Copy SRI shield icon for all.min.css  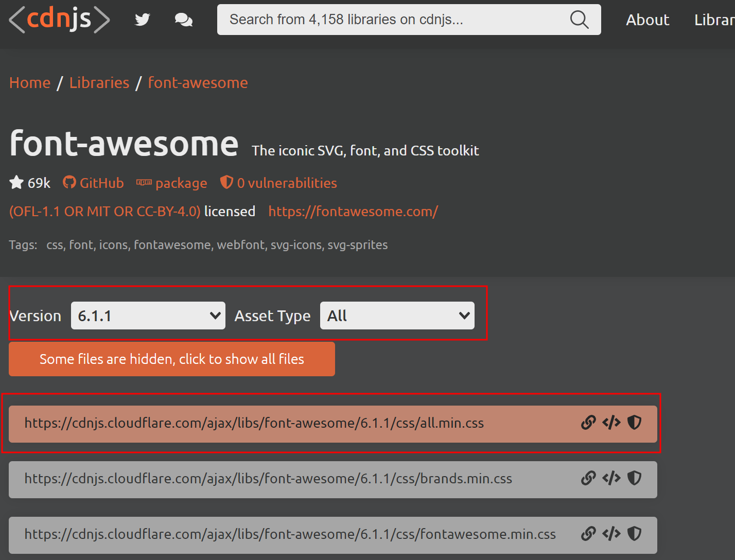(x=635, y=423)
